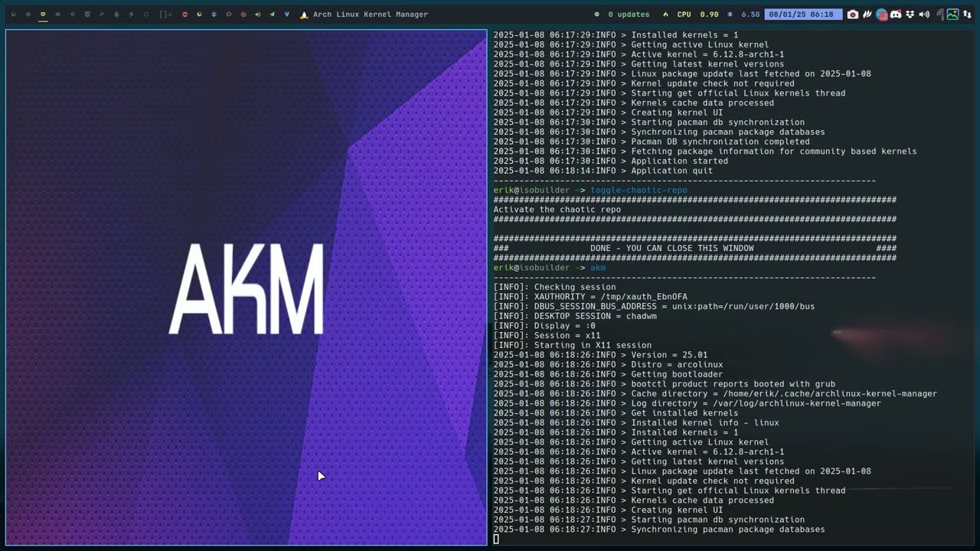Click the terminal block cursor at bottom
The height and width of the screenshot is (551, 980).
pyautogui.click(x=496, y=539)
